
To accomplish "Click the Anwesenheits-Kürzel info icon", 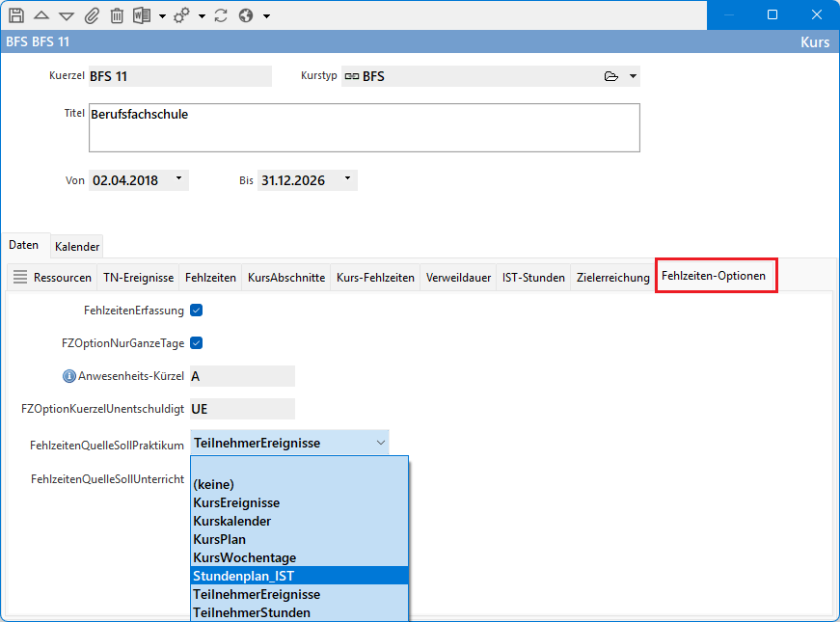I will tap(69, 376).
